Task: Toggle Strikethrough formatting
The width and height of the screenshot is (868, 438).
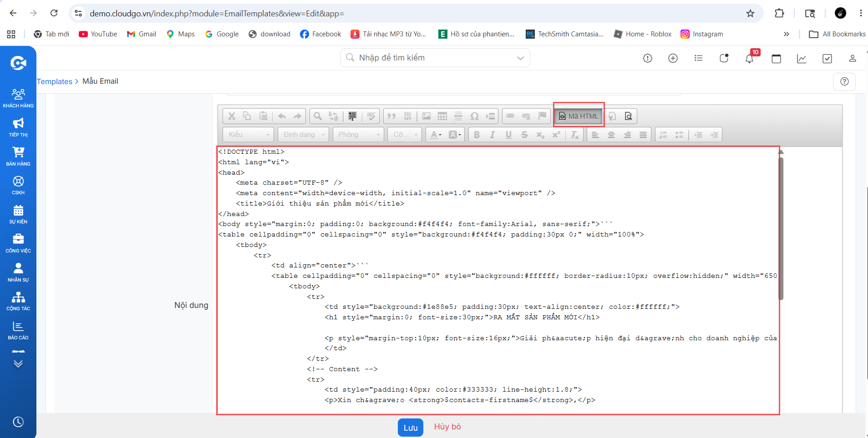Action: [x=524, y=135]
